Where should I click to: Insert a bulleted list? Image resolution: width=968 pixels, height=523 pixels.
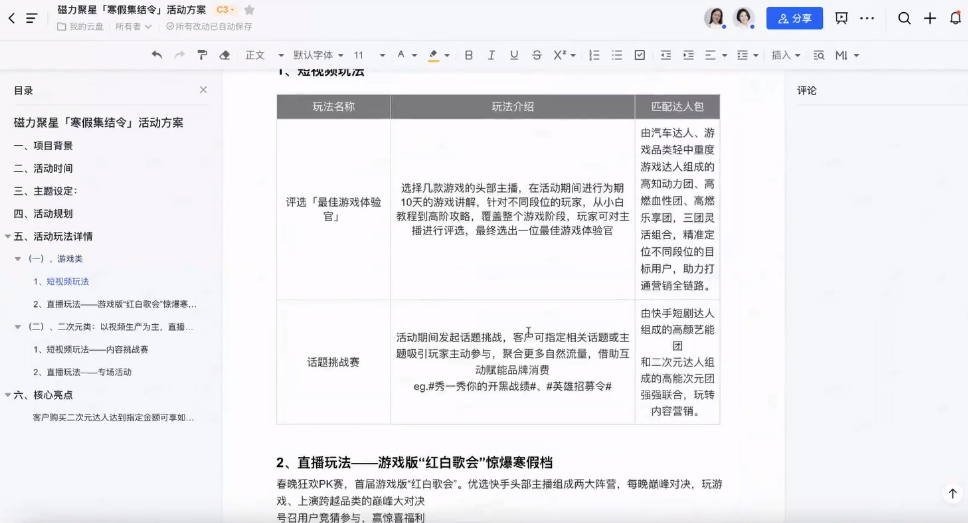click(x=617, y=55)
